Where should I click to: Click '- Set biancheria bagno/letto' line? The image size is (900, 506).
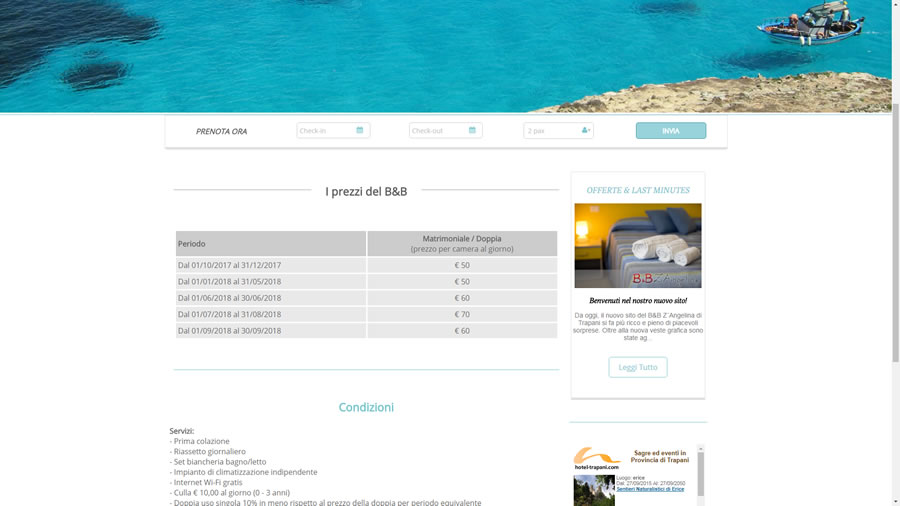[218, 462]
